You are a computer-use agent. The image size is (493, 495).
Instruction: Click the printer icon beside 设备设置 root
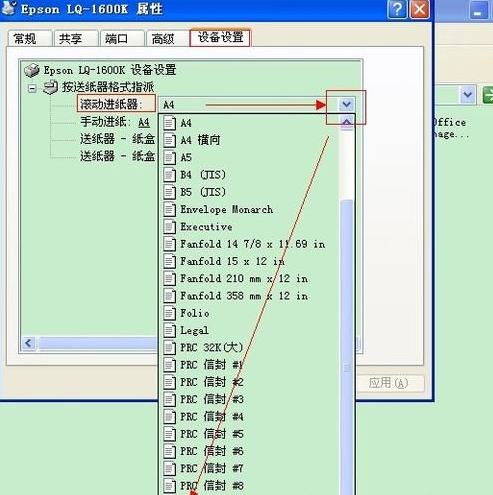(x=32, y=70)
